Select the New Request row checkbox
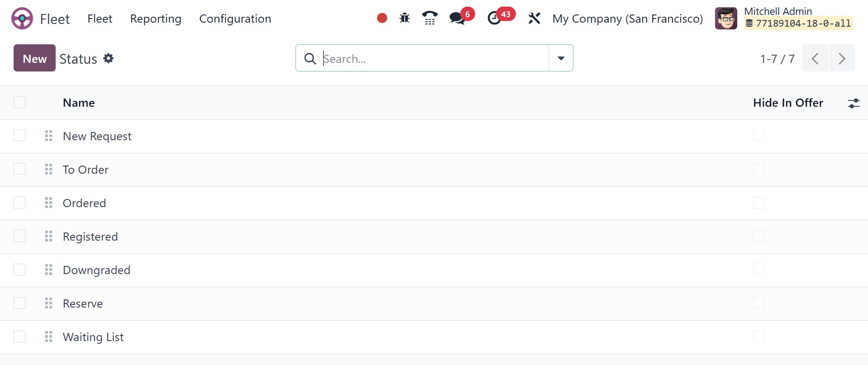868x365 pixels. [x=19, y=135]
